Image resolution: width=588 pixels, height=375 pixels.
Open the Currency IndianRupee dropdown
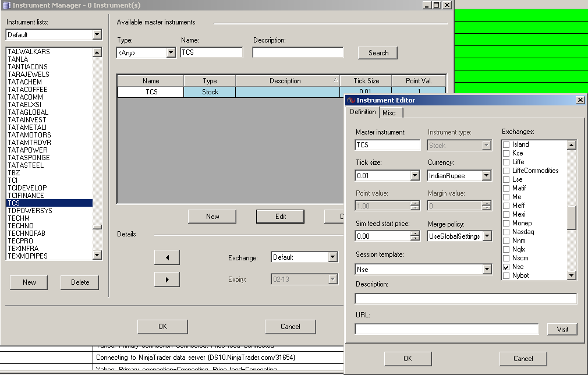(486, 175)
